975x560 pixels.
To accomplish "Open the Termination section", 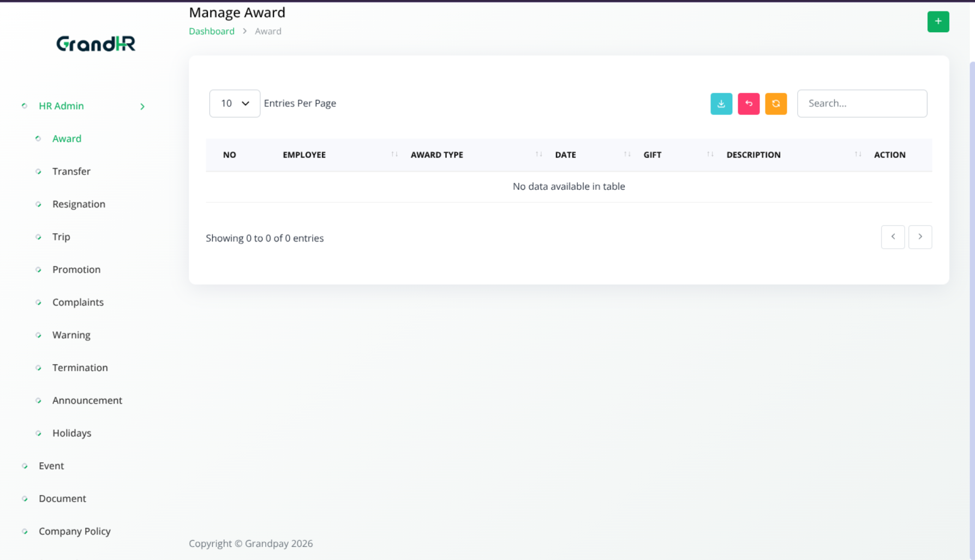I will tap(80, 368).
